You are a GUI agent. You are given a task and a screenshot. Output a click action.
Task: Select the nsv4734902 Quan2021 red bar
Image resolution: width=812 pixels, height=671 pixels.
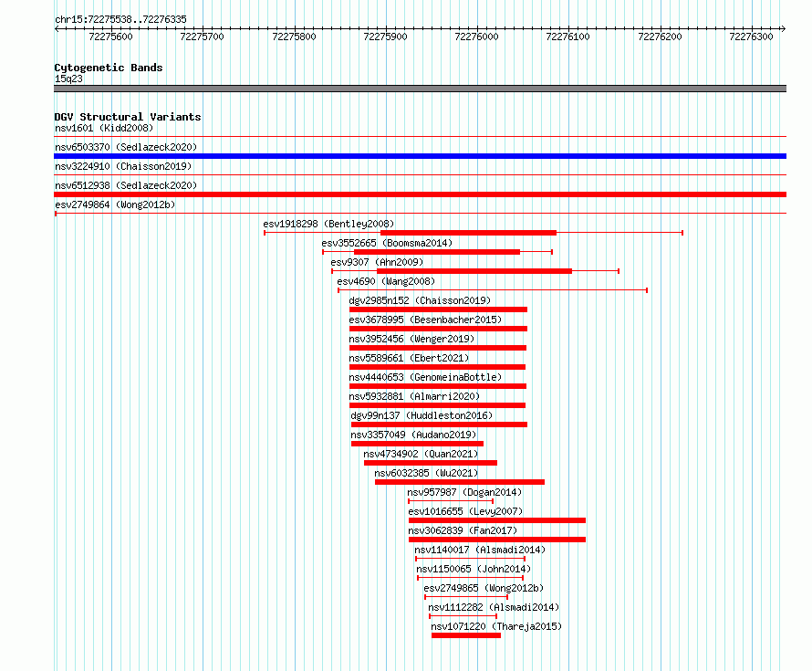point(431,463)
